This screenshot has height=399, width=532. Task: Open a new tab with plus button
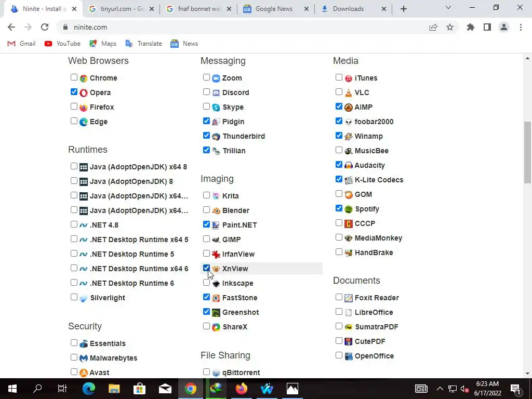click(x=403, y=9)
